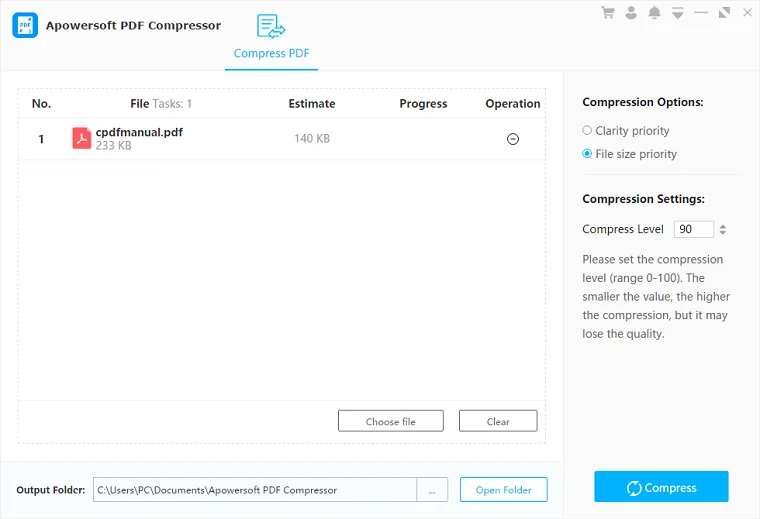Remove cpdfmanual.pdf with the minus circle icon
Screen dimensions: 760x519
pos(513,139)
